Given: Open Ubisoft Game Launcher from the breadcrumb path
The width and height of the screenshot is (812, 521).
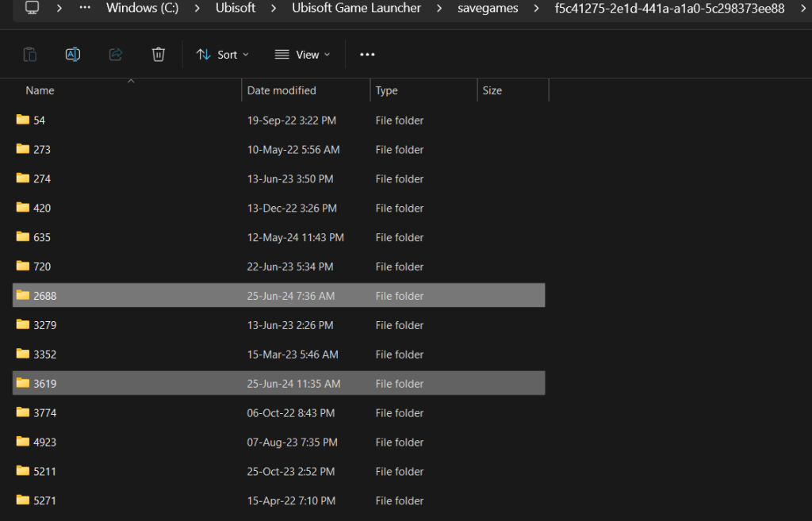Looking at the screenshot, I should (x=355, y=8).
